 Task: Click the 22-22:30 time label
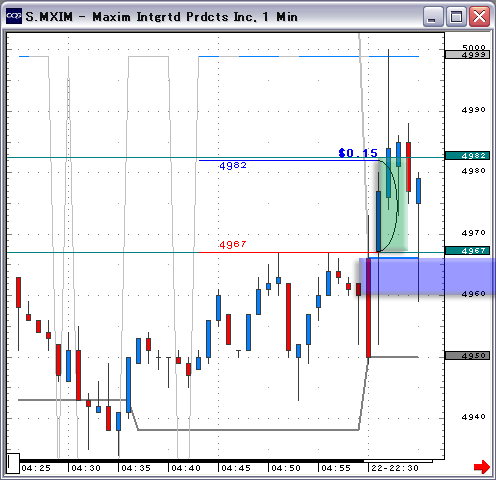[x=395, y=468]
